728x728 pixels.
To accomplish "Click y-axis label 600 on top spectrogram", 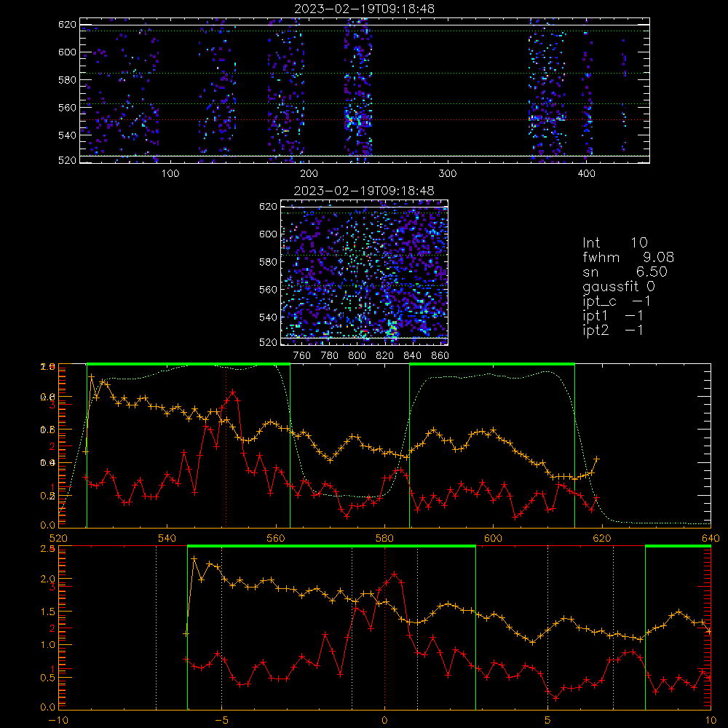I will click(67, 52).
